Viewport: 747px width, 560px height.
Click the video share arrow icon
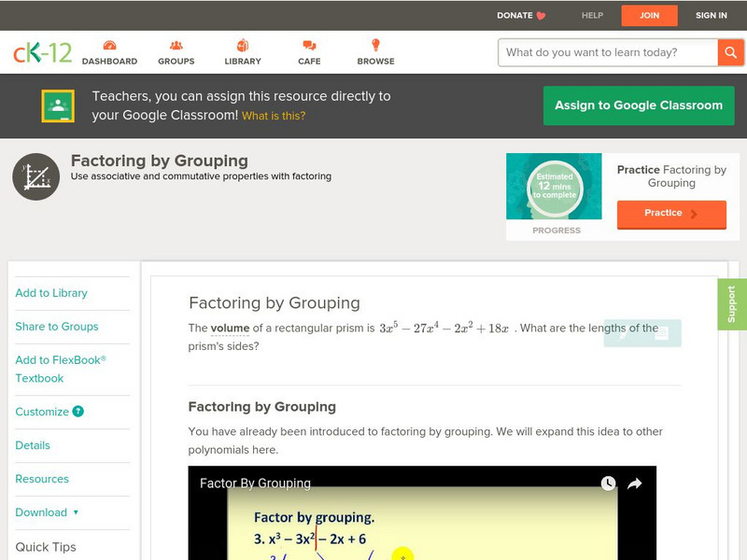point(634,483)
